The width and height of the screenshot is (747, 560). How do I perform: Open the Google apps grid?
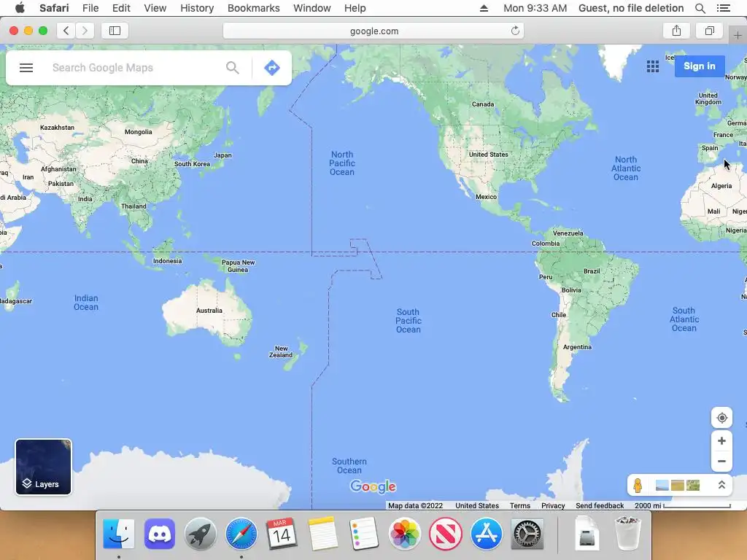click(x=653, y=66)
